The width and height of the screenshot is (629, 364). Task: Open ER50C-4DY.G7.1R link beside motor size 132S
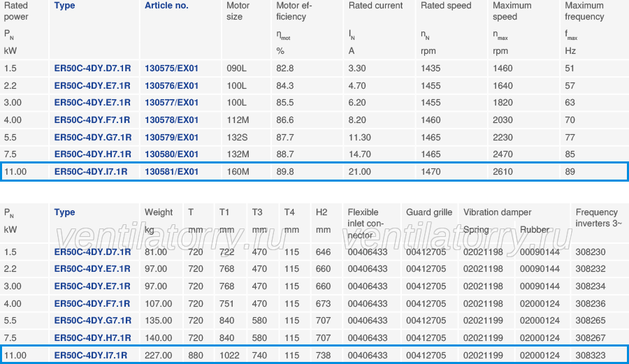pos(93,138)
